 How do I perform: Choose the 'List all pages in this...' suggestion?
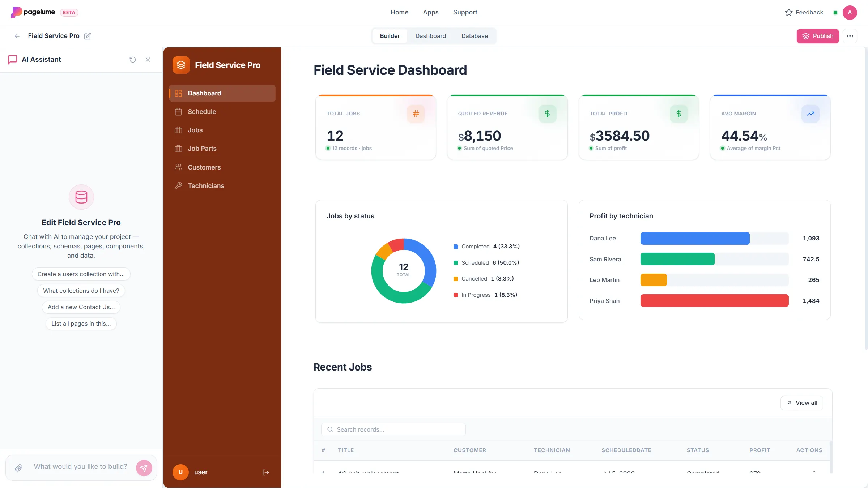[81, 324]
